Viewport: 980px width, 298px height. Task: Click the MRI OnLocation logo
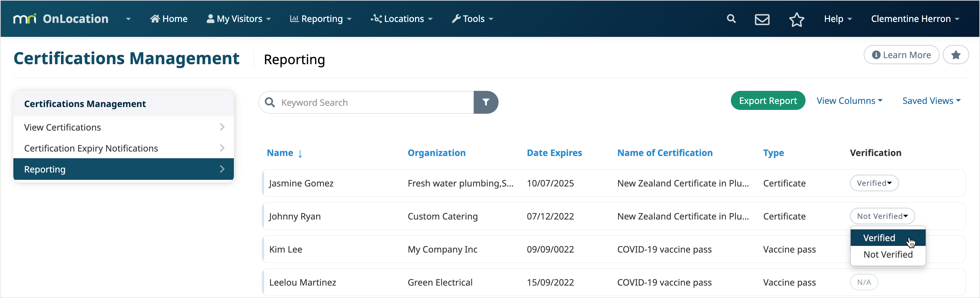(x=61, y=19)
